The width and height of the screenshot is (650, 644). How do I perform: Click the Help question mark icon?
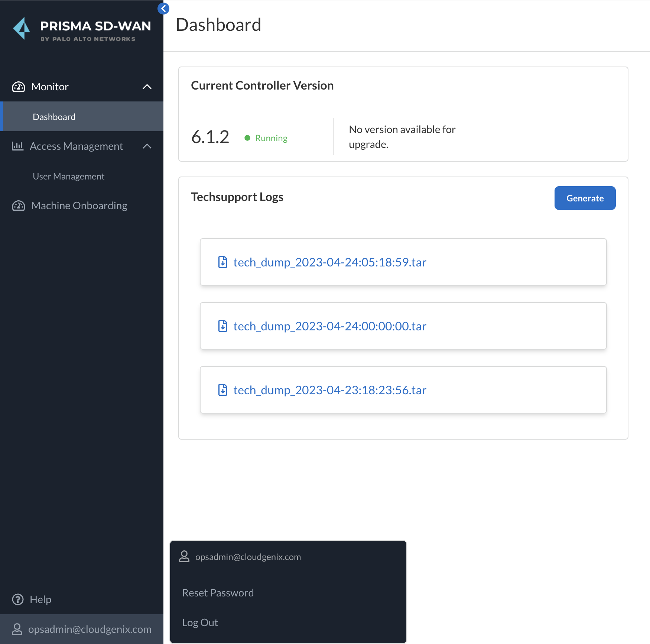(18, 599)
